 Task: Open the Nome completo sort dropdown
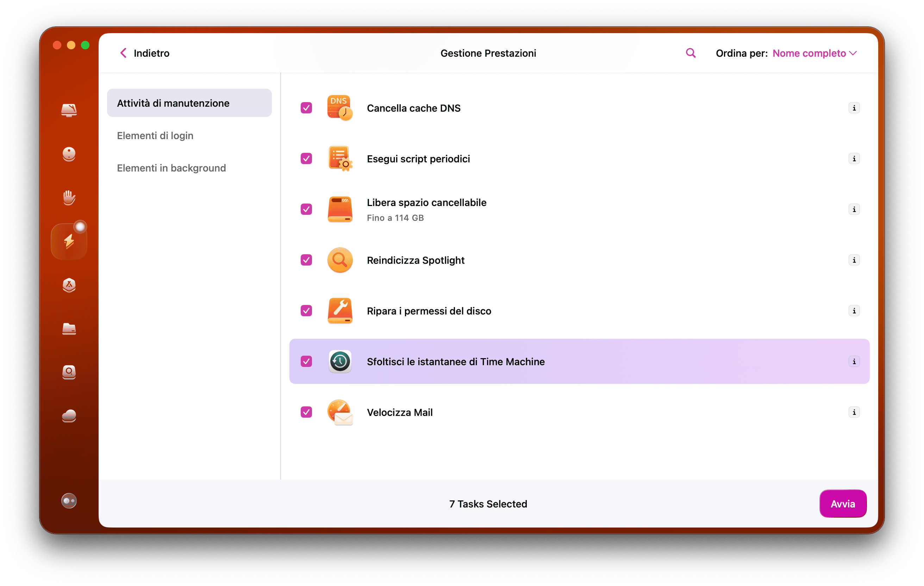point(814,53)
